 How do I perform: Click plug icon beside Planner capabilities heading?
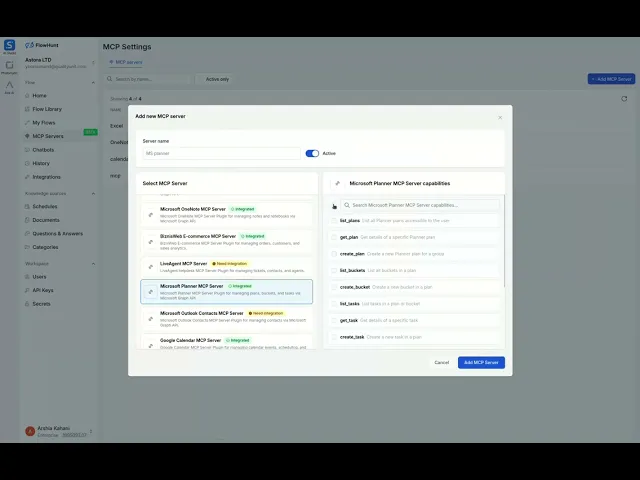pos(338,183)
